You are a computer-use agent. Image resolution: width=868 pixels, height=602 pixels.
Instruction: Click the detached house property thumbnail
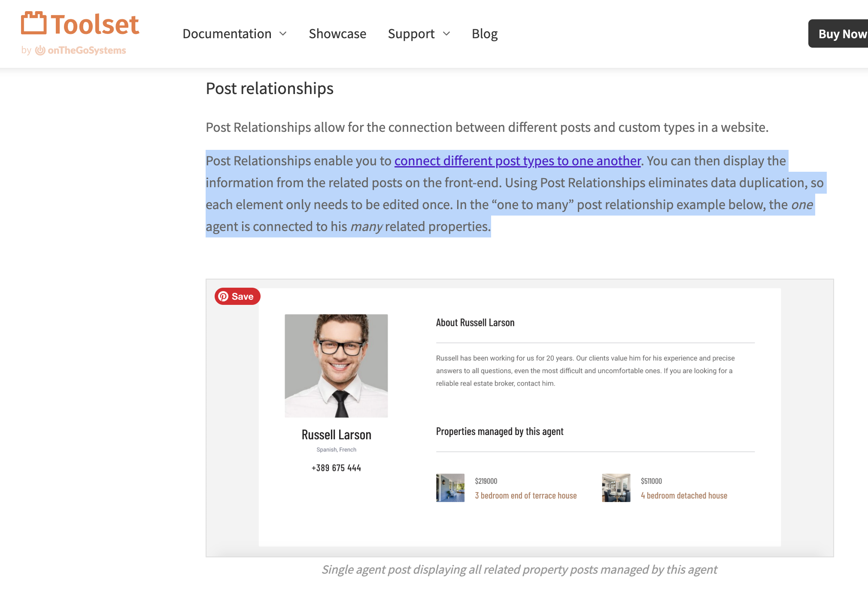(616, 488)
